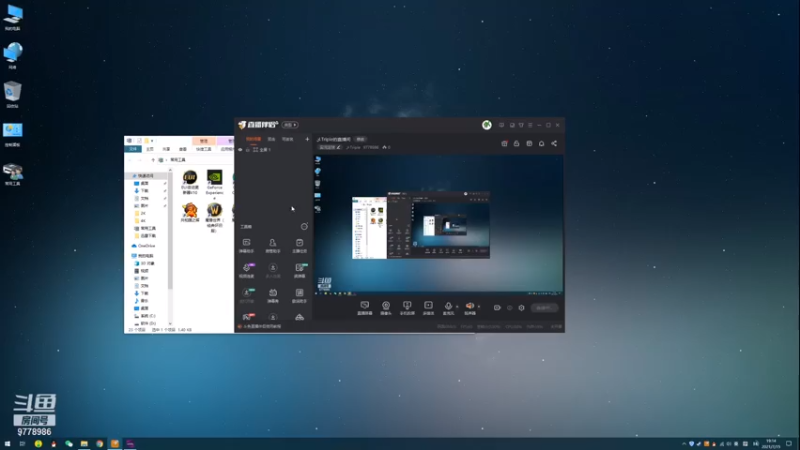Click the microphone icon in streaming toolbar

[x=448, y=307]
